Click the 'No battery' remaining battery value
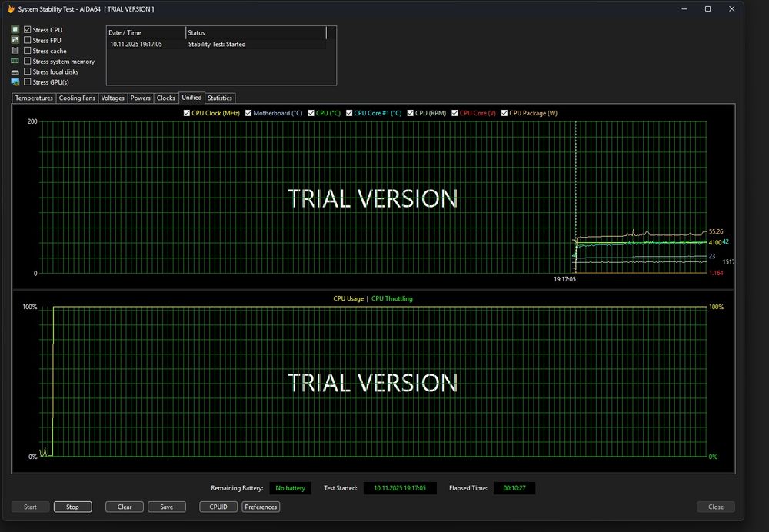769x532 pixels. [x=291, y=488]
